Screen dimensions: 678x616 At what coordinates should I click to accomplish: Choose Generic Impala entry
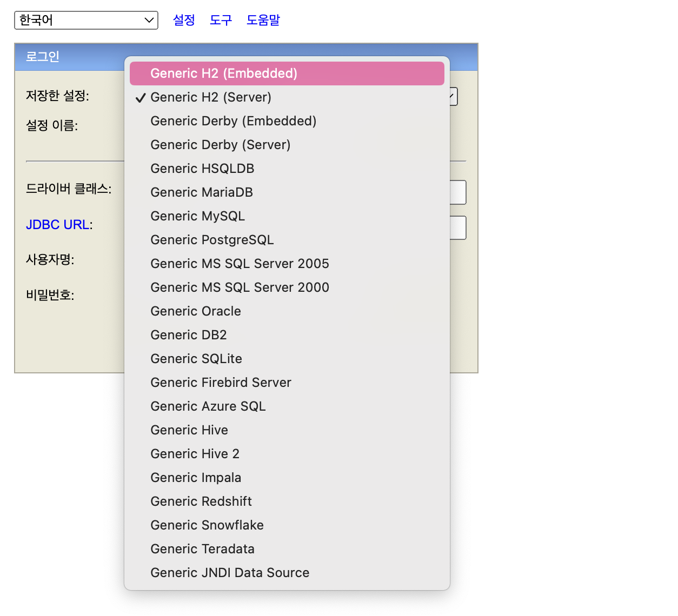(x=287, y=478)
